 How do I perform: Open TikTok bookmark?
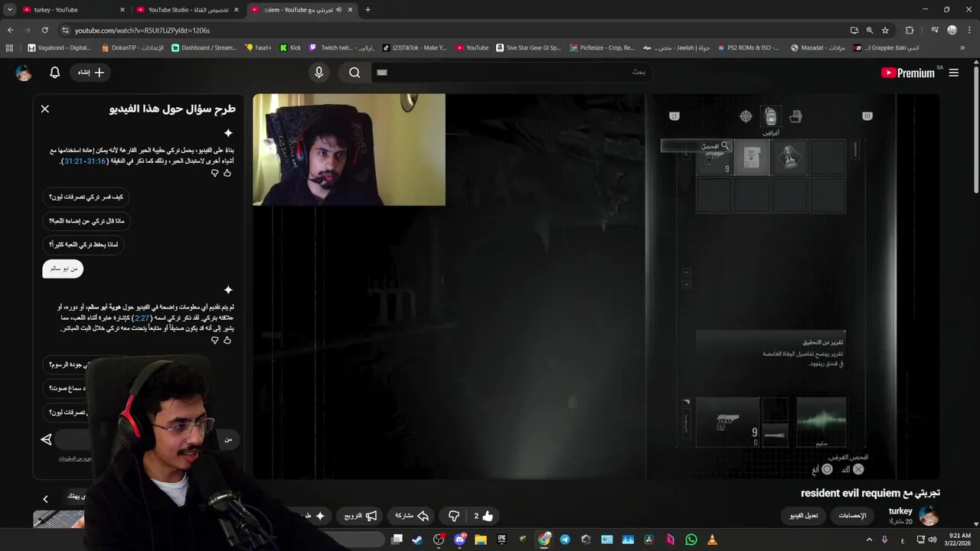tap(414, 47)
